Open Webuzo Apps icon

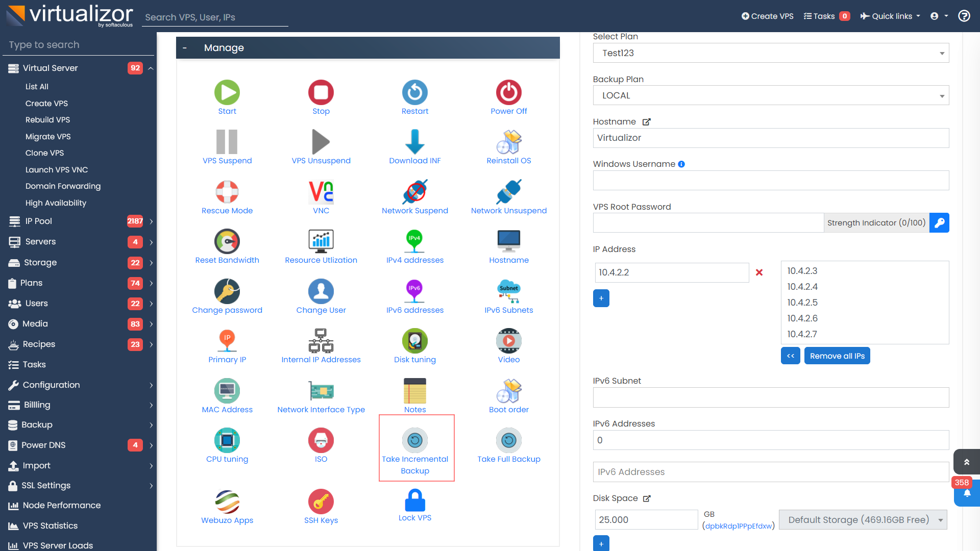227,502
